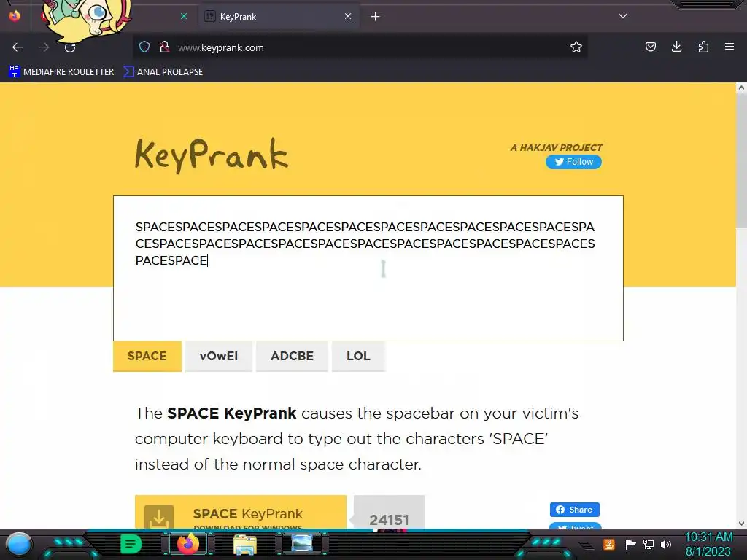Open the picture window taskbar icon
Screen dimensions: 747x560
pos(302,543)
